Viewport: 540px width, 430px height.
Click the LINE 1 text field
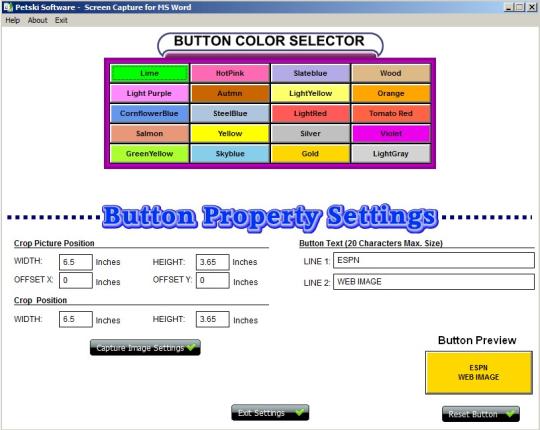pos(434,260)
